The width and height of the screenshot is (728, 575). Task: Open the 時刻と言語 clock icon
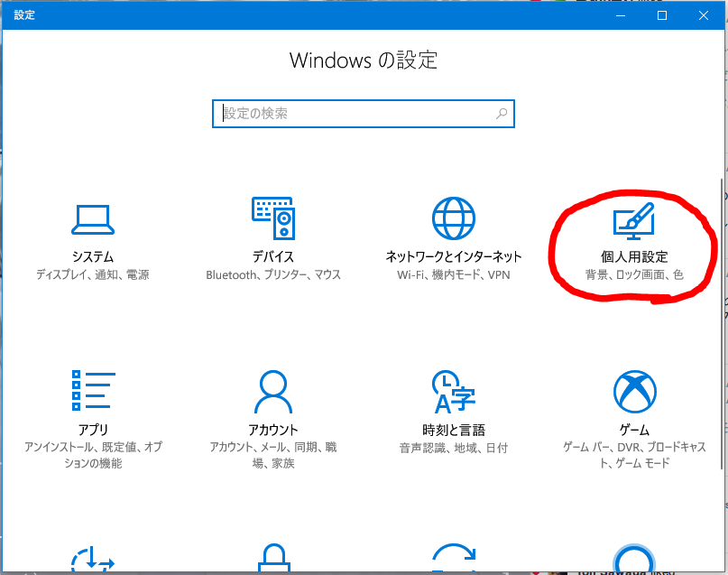tap(454, 392)
